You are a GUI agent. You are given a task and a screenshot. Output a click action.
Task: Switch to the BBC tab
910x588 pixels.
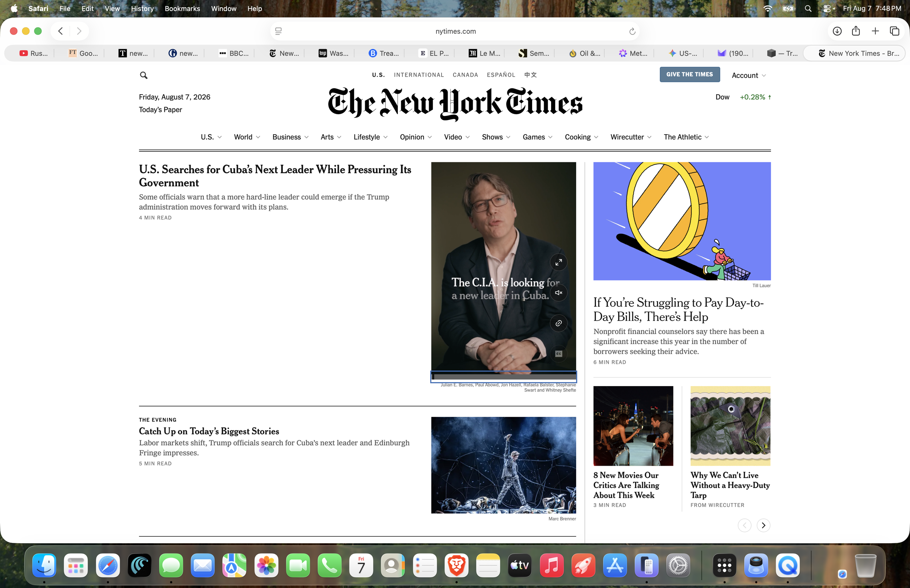click(233, 53)
